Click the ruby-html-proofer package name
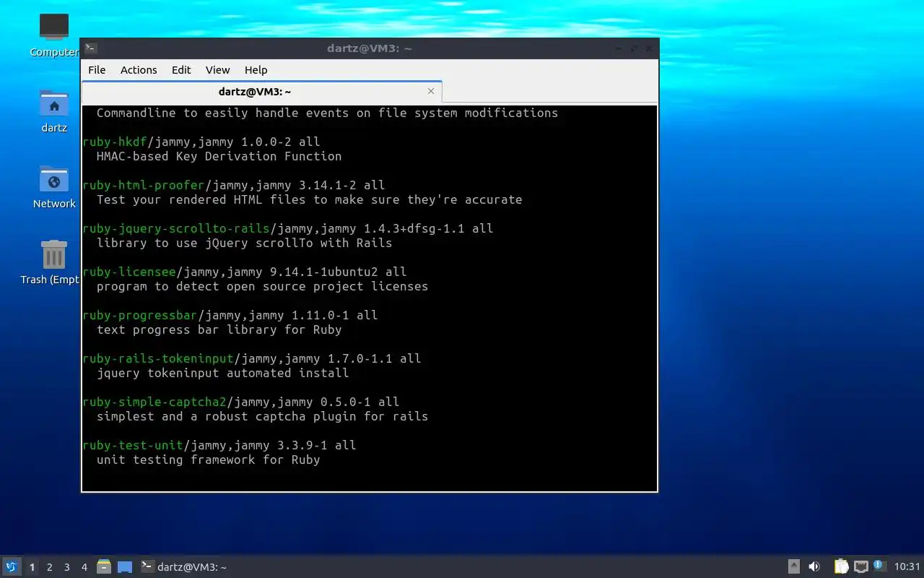The width and height of the screenshot is (924, 578). point(144,185)
